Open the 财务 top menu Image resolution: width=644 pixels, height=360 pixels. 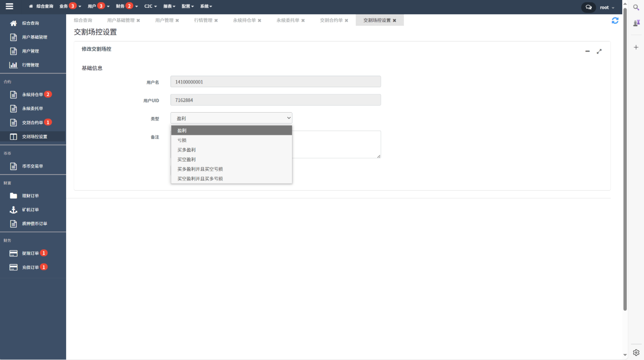(x=126, y=6)
